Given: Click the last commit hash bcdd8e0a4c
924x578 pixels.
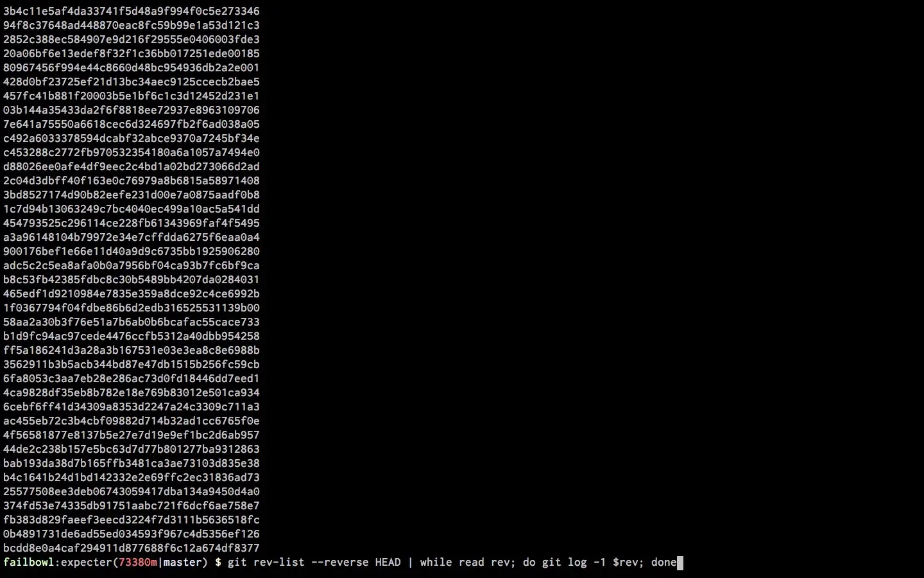Looking at the screenshot, I should pos(132,548).
